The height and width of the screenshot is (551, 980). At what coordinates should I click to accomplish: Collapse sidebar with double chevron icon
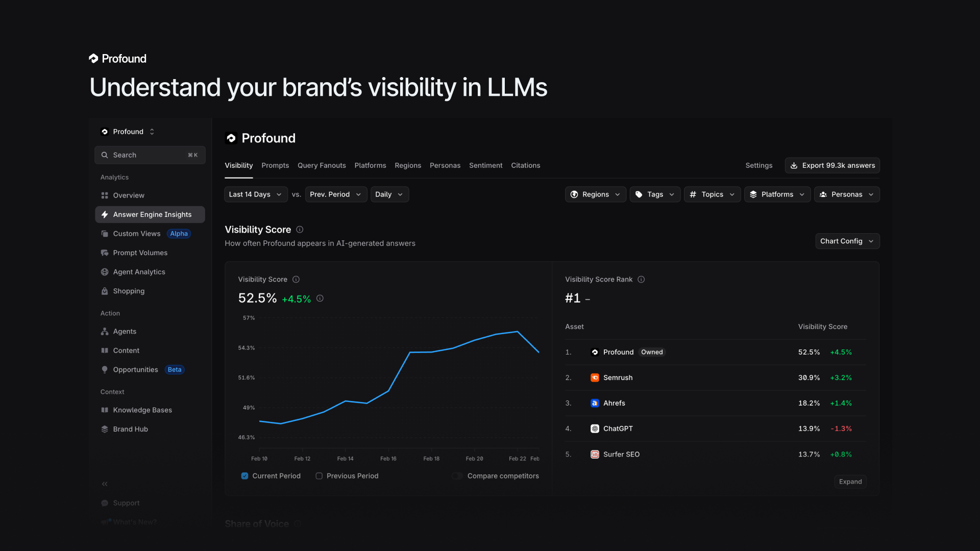(105, 484)
